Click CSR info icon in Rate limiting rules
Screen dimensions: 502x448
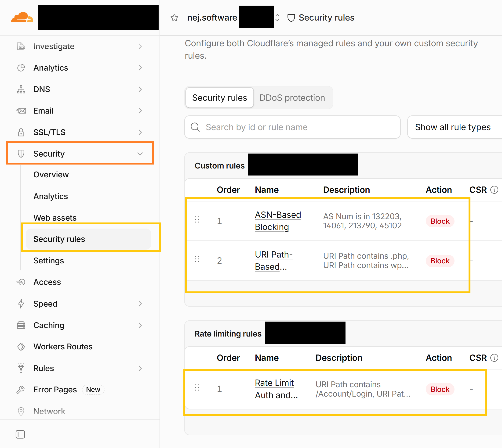tap(494, 358)
